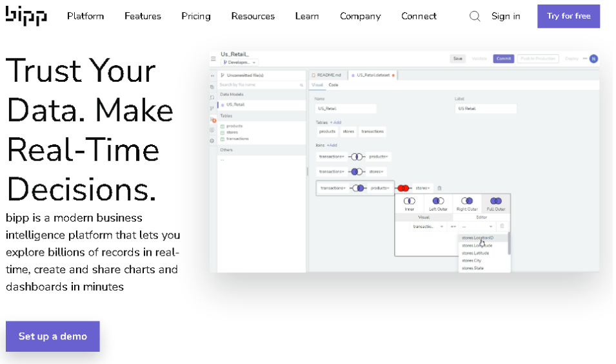This screenshot has height=364, width=616.
Task: Go to Pricing page
Action: [x=196, y=16]
